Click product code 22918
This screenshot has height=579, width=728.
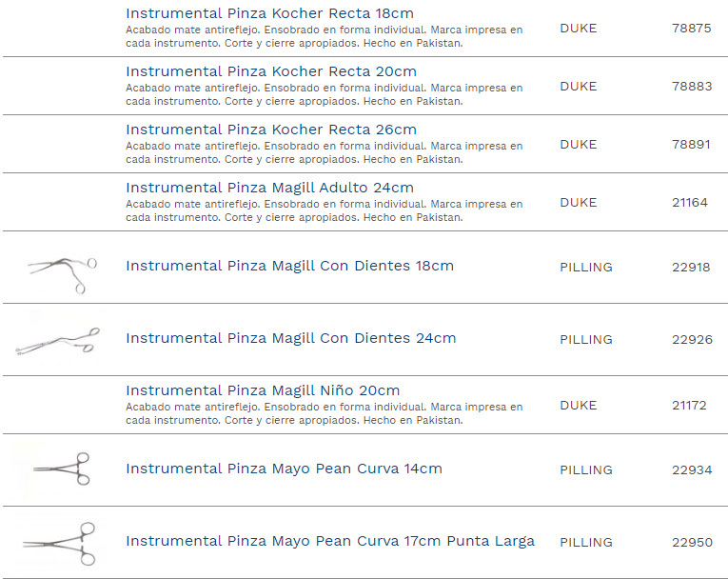691,268
